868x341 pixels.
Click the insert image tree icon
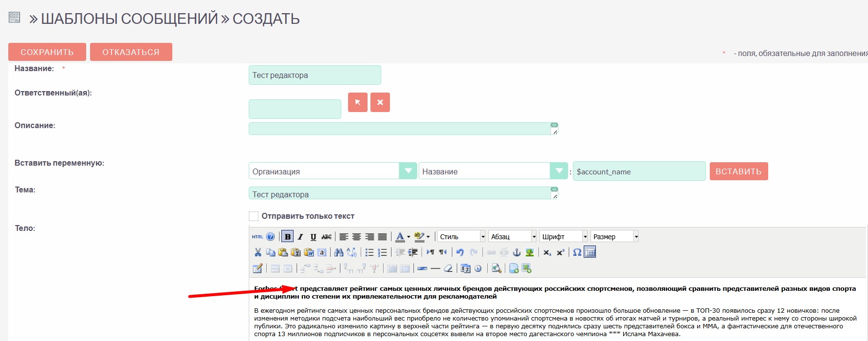click(x=530, y=252)
